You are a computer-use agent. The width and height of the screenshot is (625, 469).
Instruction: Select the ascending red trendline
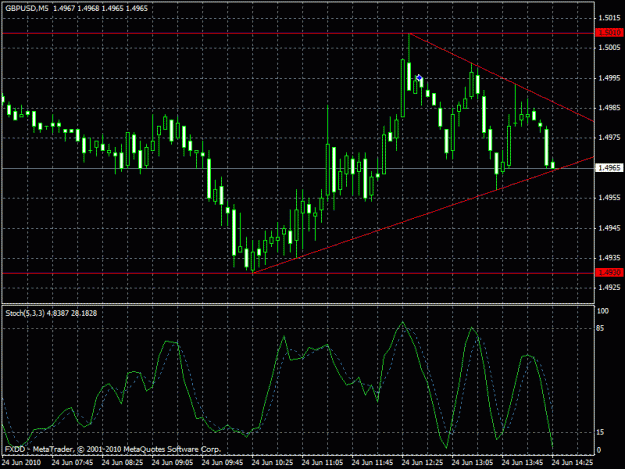click(x=423, y=215)
